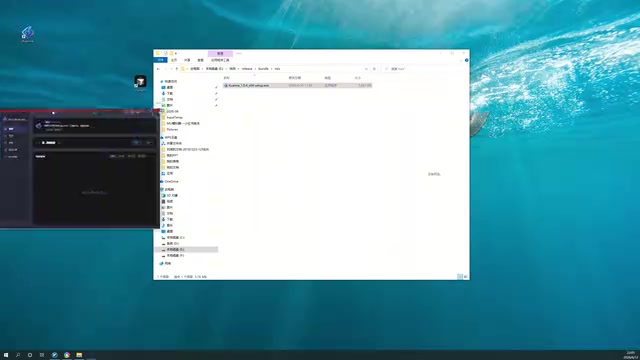Select blue logo desktop shortcut at top-left

pos(27,33)
